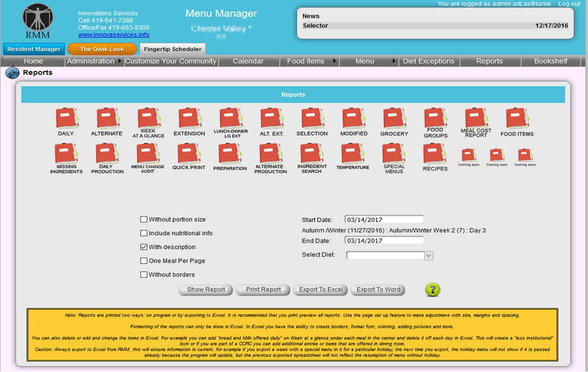Open the green help icon
This screenshot has width=588, height=372.
[432, 290]
